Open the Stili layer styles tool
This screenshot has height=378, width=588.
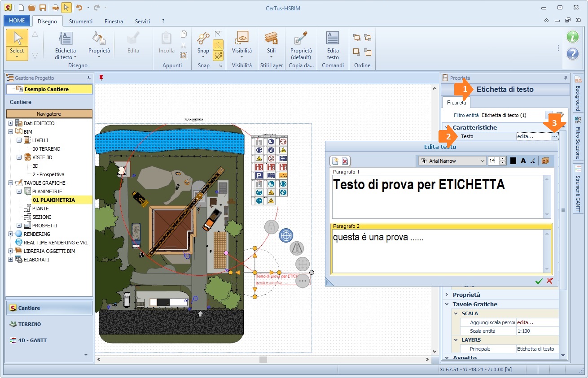coord(271,44)
